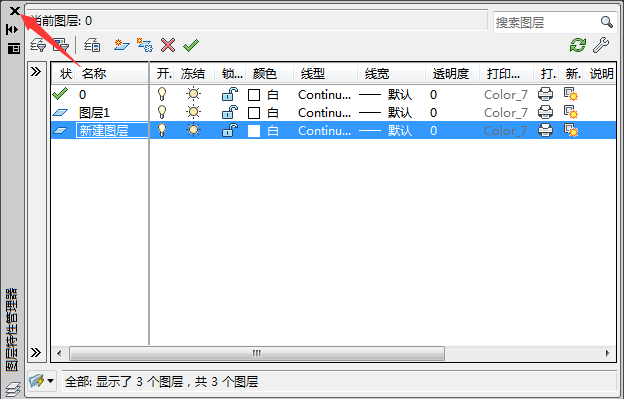Viewport: 624px width, 399px height.
Task: Sort by 颜色 column header
Action: coord(270,74)
